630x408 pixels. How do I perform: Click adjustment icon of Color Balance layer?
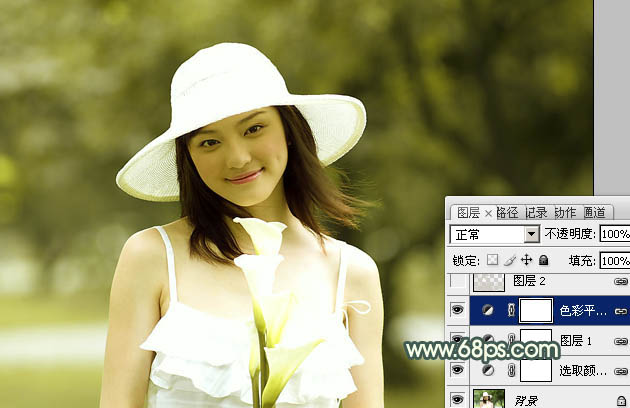[x=487, y=311]
